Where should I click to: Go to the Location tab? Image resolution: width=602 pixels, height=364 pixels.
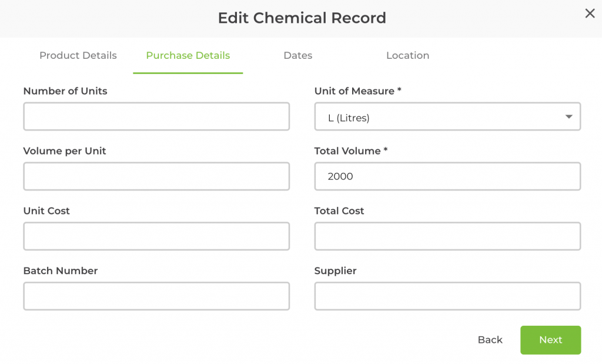[x=407, y=56]
